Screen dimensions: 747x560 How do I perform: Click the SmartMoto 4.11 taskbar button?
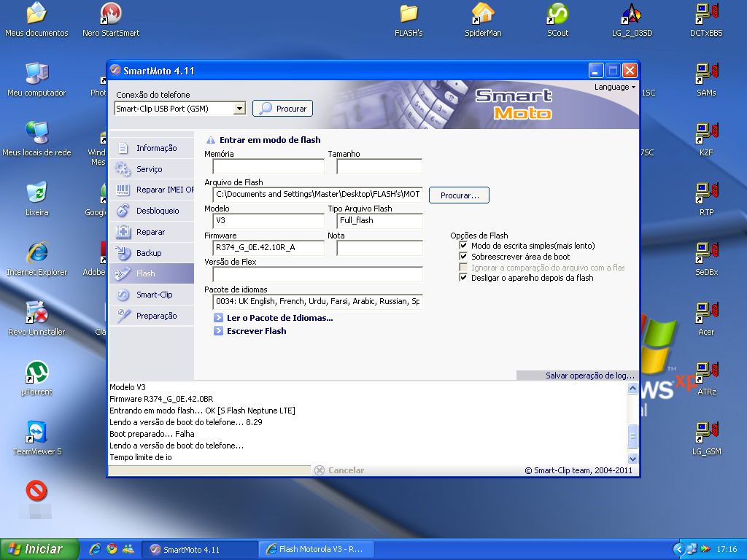(200, 550)
